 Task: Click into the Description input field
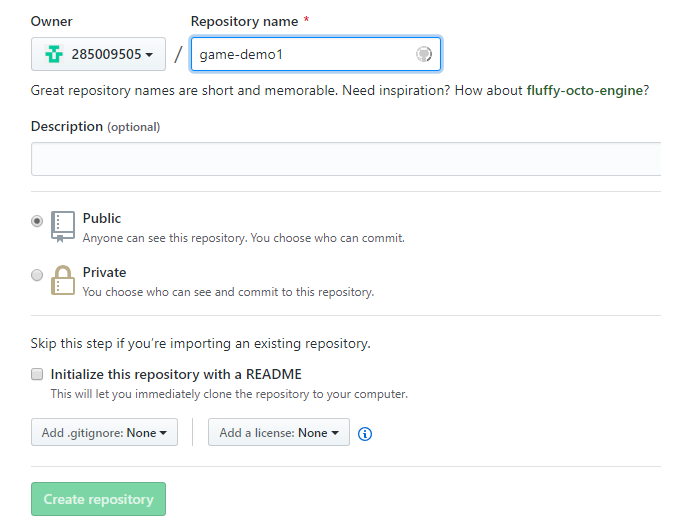click(x=346, y=159)
